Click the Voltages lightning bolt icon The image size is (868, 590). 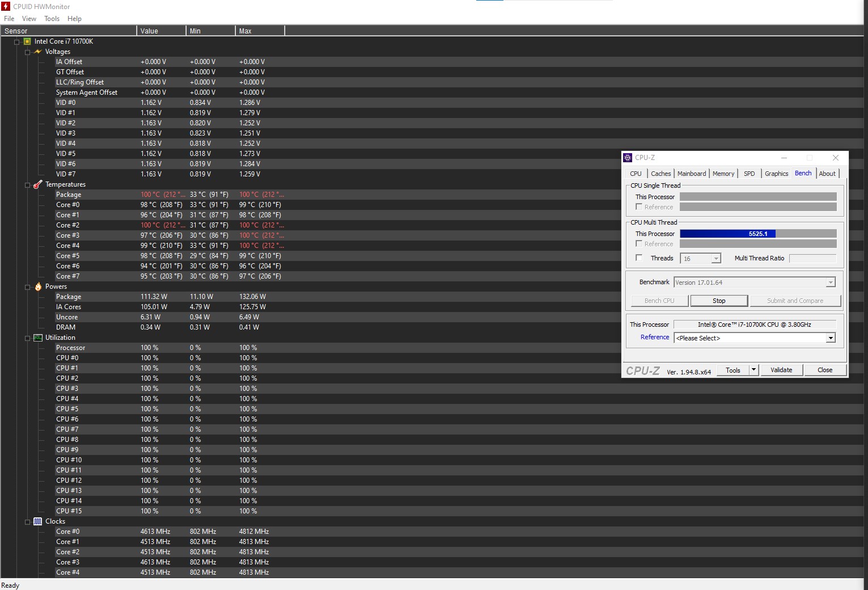[x=38, y=52]
